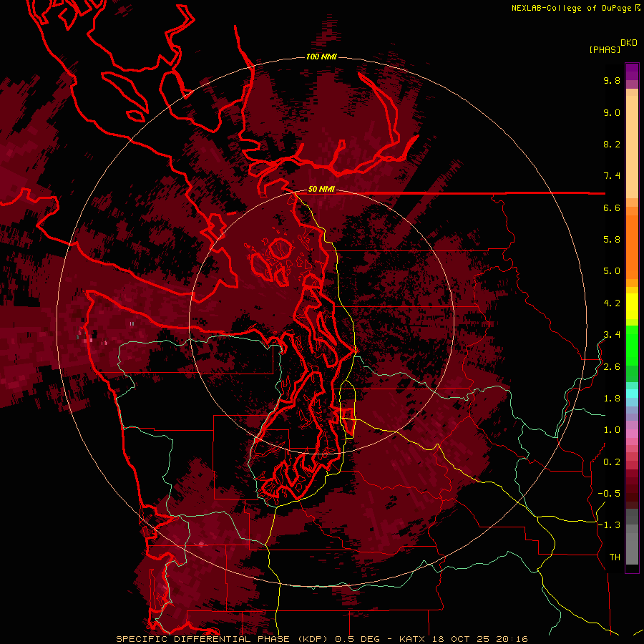Click the -1.3 scale value
The height and width of the screenshot is (644, 644).
609,525
